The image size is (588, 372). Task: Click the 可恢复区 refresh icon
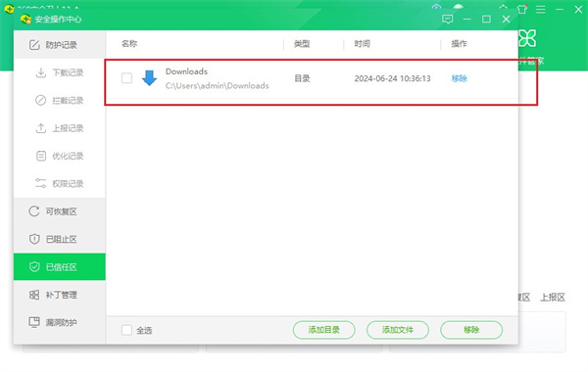tap(34, 211)
